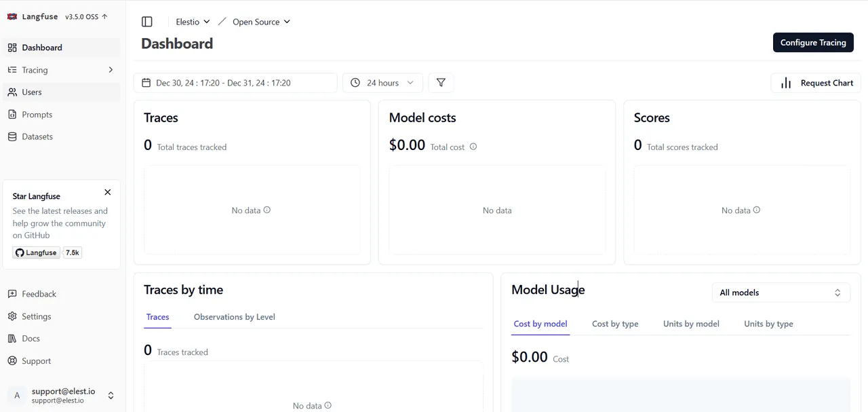Click the Scores card title
This screenshot has width=868, height=412.
(652, 117)
